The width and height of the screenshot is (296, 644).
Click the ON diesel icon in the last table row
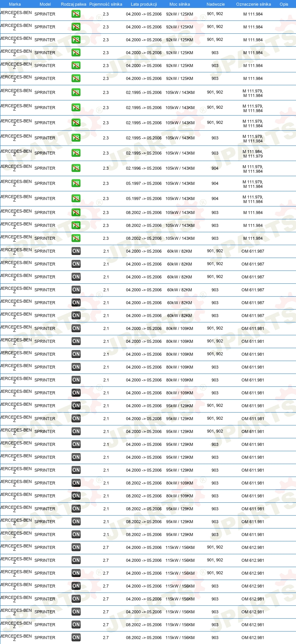tap(76, 638)
